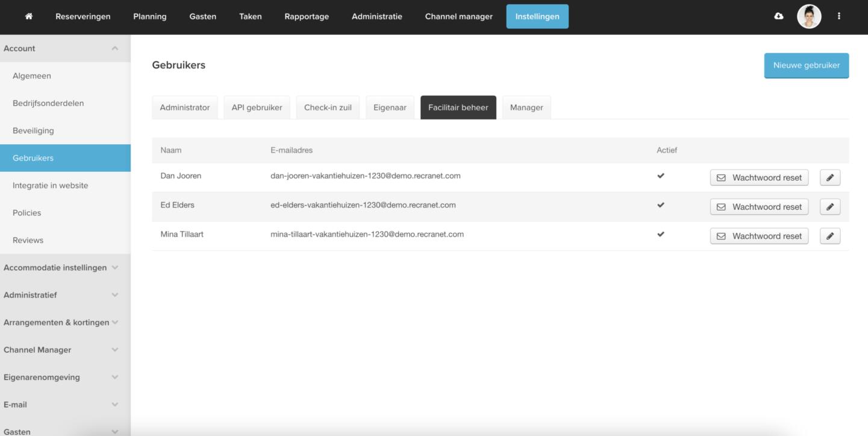Click the home icon in top navigation
This screenshot has width=868, height=436.
coord(28,16)
